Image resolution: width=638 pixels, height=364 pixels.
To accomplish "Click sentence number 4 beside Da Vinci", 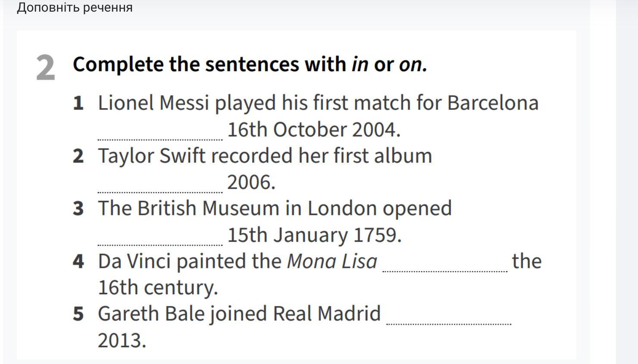I will point(78,261).
